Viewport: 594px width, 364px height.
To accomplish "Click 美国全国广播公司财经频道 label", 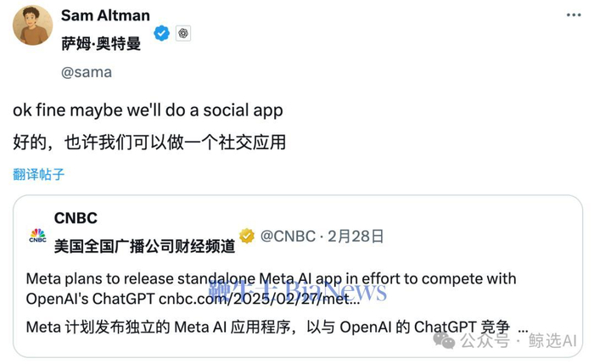I will pos(143,247).
